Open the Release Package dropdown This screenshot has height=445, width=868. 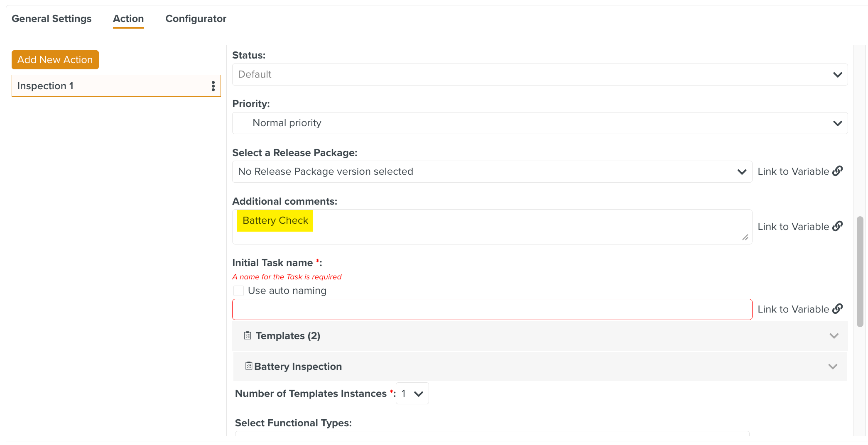492,172
